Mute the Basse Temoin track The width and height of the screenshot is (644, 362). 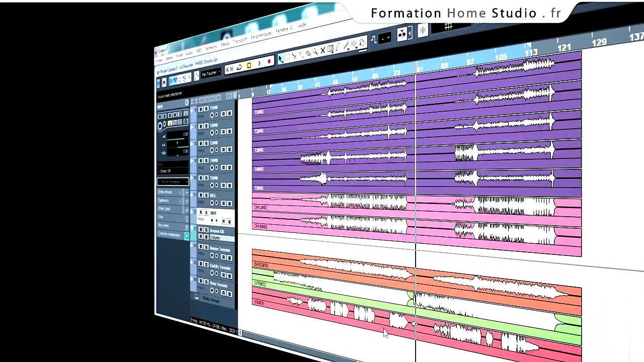pyautogui.click(x=201, y=247)
